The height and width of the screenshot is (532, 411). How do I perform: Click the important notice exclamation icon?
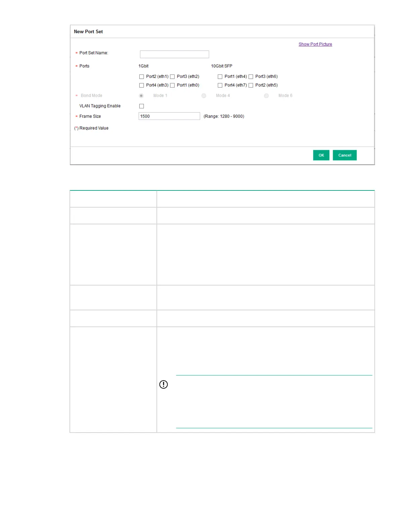coord(164,385)
